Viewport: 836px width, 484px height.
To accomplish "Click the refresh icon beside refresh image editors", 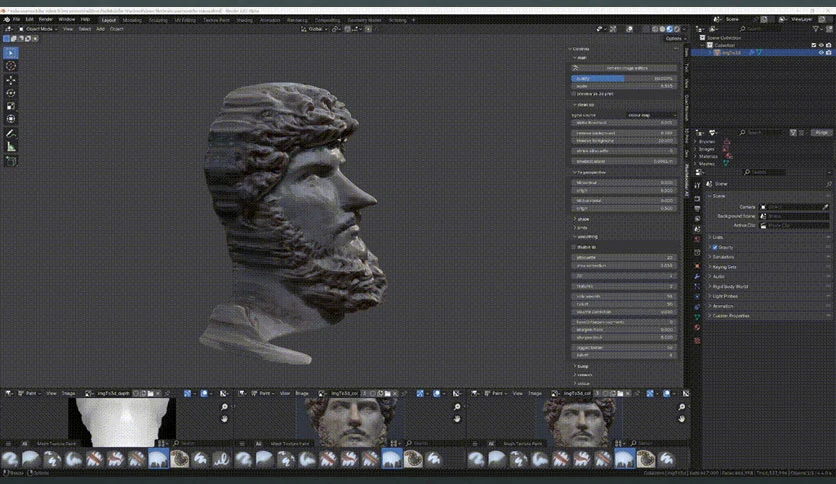I will (575, 68).
